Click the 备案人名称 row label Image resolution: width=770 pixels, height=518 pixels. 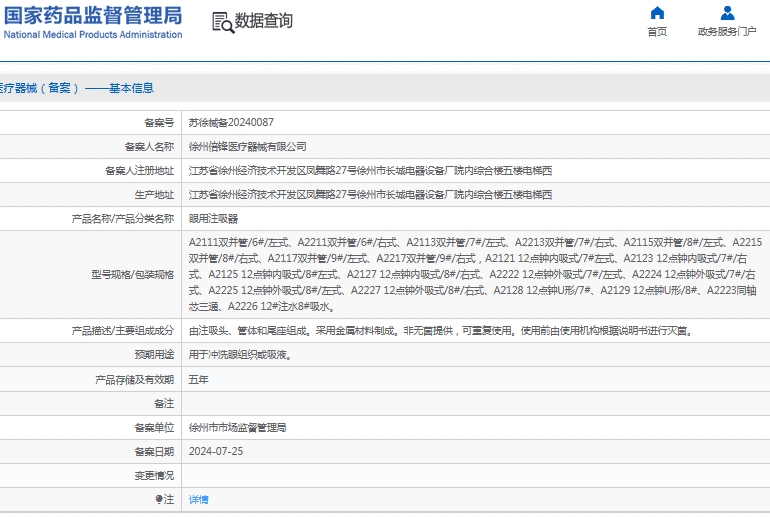point(149,146)
